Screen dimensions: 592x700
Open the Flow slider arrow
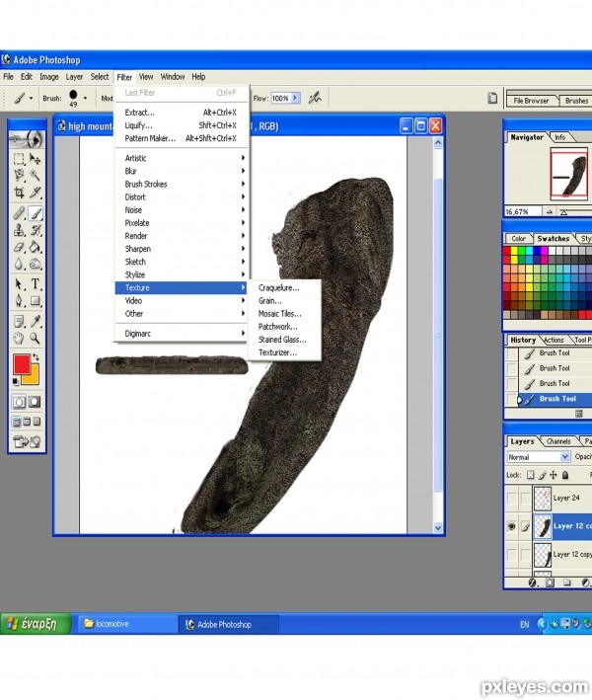(295, 98)
